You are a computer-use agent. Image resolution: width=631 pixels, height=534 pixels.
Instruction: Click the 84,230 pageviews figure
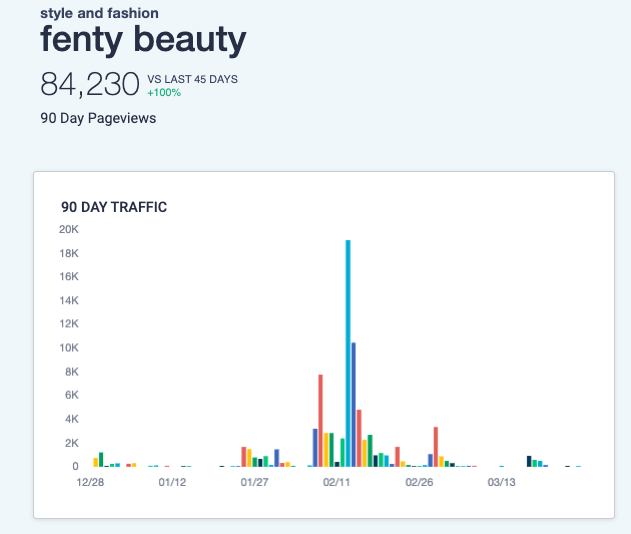[x=90, y=84]
